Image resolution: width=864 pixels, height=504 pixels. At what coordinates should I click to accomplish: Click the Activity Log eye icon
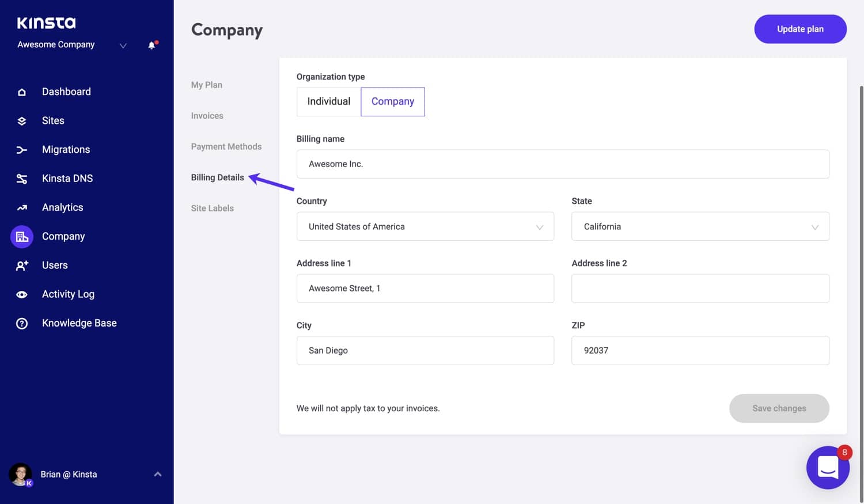tap(22, 294)
